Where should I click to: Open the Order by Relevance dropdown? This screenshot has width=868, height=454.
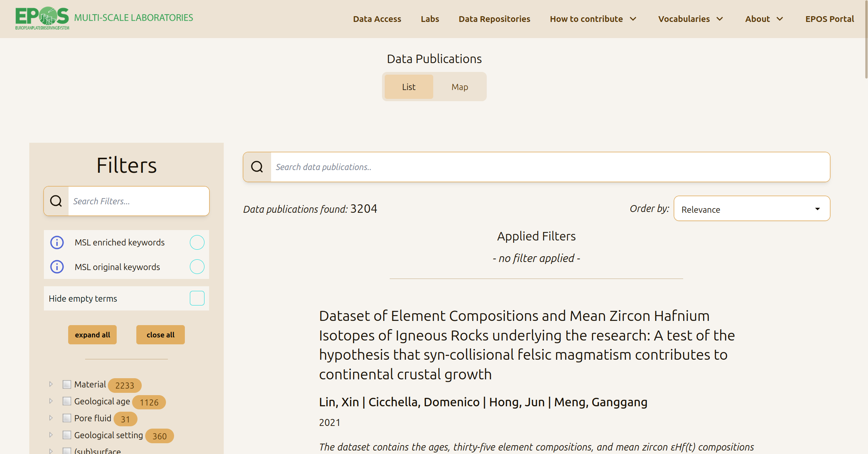(x=752, y=209)
